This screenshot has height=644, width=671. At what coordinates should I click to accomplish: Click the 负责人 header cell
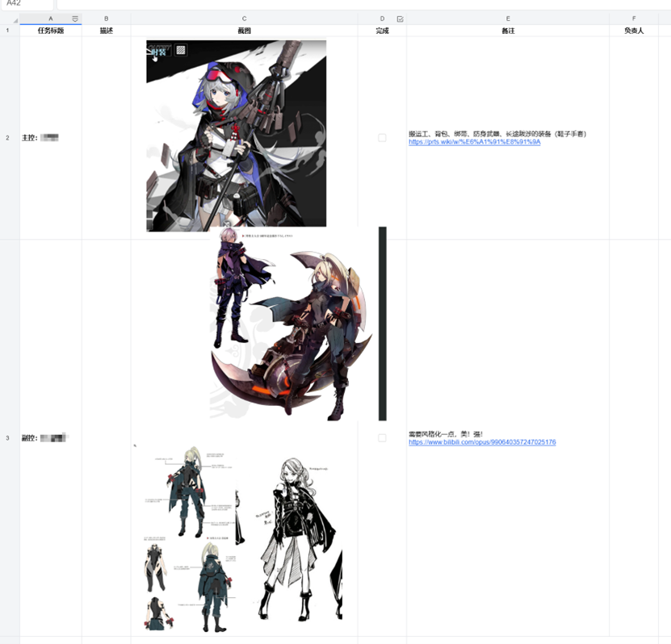(634, 31)
